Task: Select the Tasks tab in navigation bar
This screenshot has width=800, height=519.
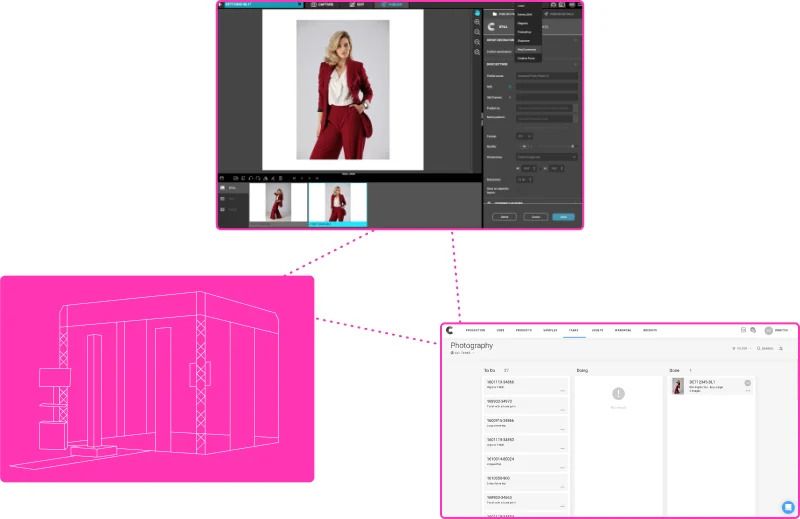Action: pos(574,330)
